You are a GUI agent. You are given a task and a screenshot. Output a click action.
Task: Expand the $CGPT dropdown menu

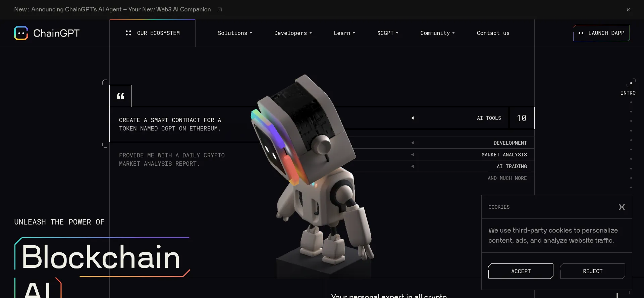(388, 33)
